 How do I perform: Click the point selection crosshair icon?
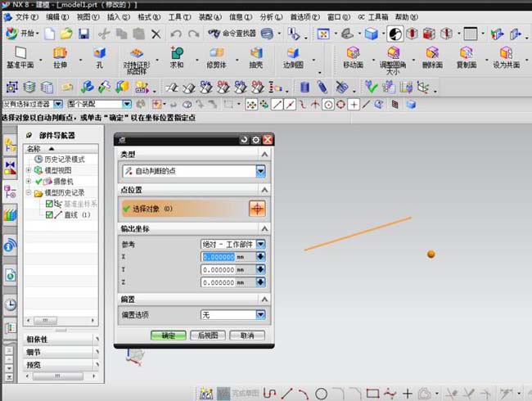pyautogui.click(x=257, y=208)
